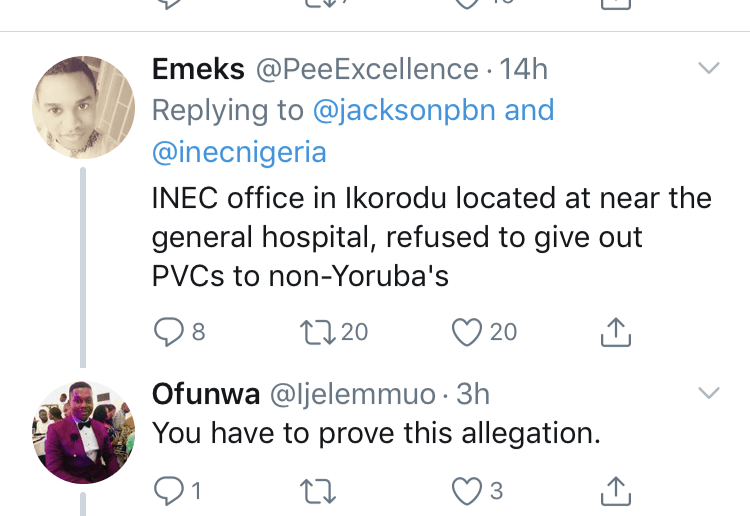Like Ofunwa's tweet with 3 likes

tap(467, 491)
